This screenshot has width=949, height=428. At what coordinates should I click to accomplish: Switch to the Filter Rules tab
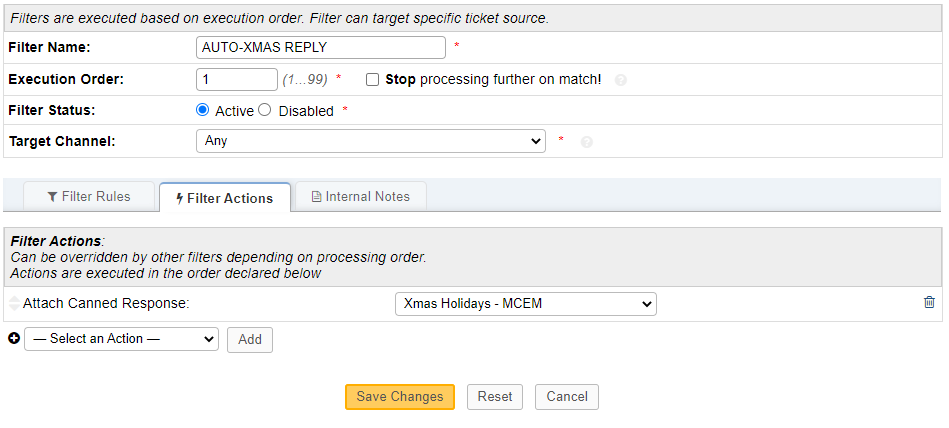89,197
